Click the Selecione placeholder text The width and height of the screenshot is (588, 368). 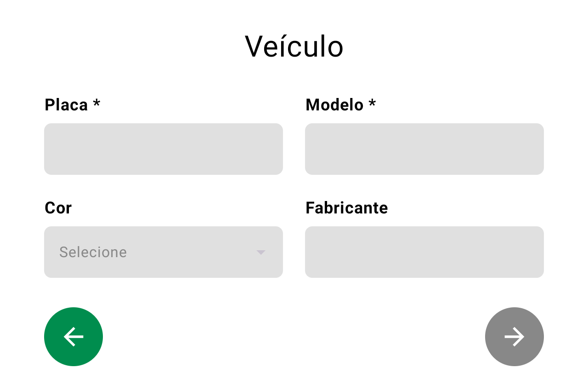pos(93,252)
